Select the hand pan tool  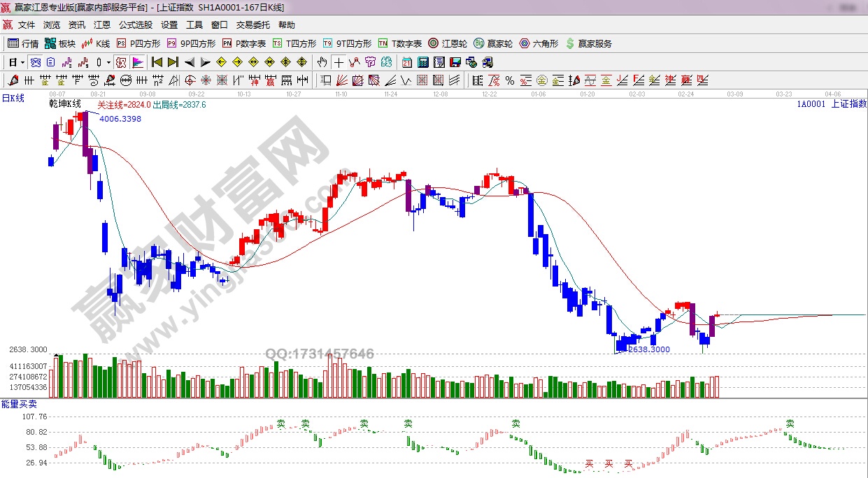(322, 62)
